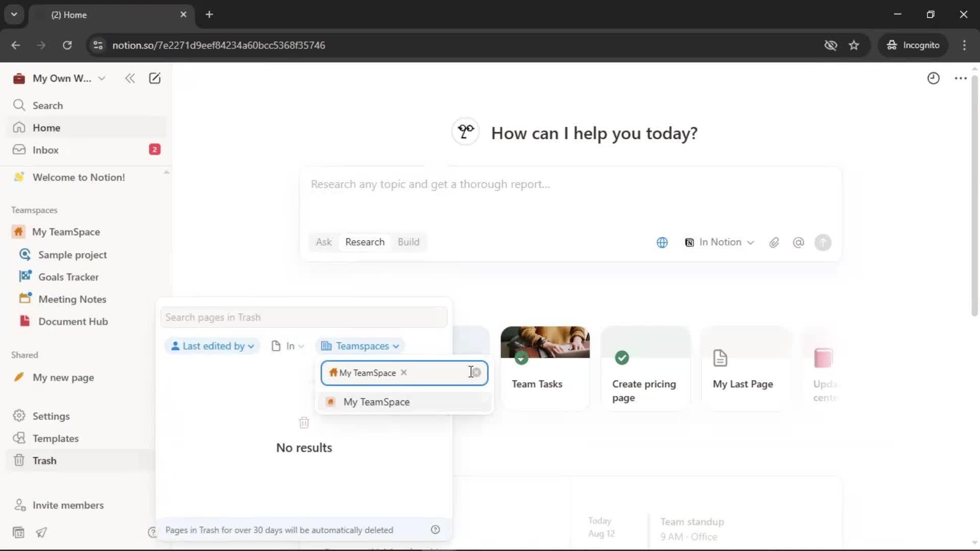Go to Home in sidebar
This screenshot has height=551, width=980.
tap(86, 128)
